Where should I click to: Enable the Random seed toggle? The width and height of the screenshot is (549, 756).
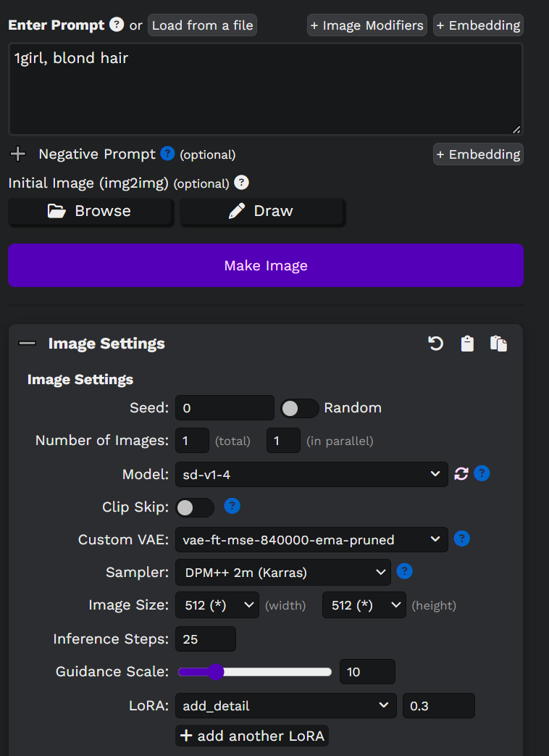click(299, 407)
